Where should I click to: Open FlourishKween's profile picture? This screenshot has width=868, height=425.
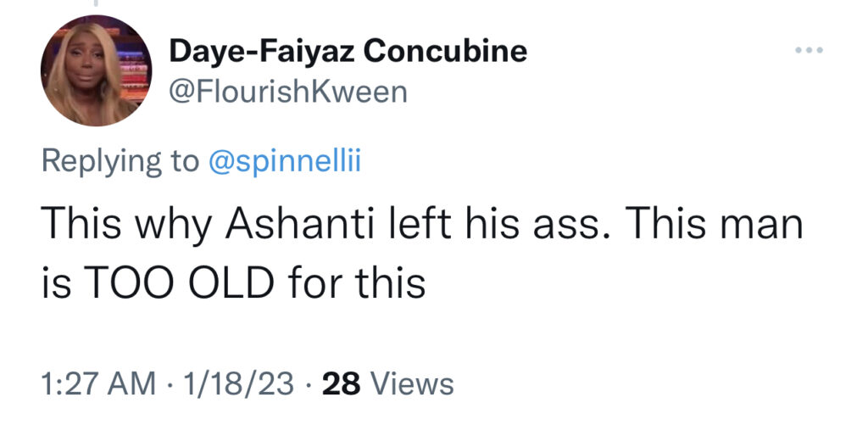point(96,71)
